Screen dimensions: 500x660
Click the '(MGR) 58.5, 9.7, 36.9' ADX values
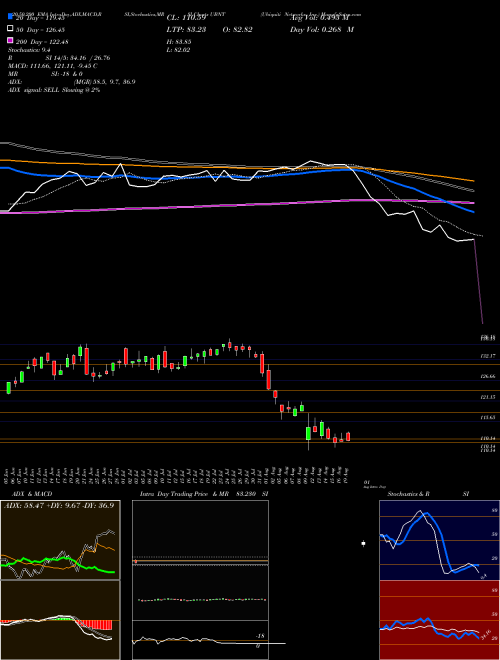pos(104,82)
